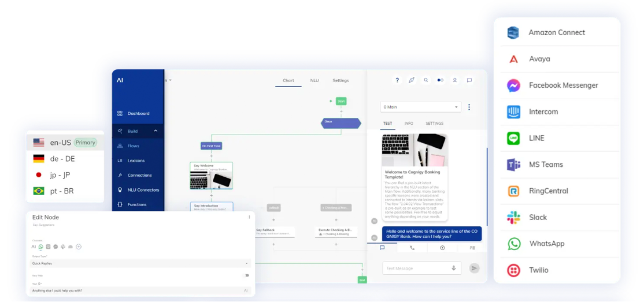Toggle the two-dot switch icon in header
644x302 pixels.
[441, 80]
